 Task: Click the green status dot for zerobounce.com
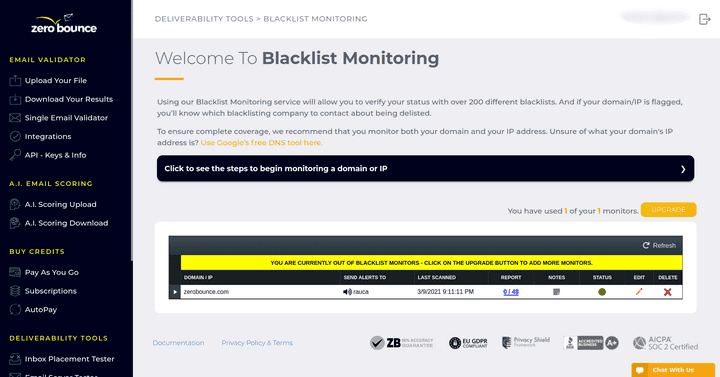coord(602,292)
